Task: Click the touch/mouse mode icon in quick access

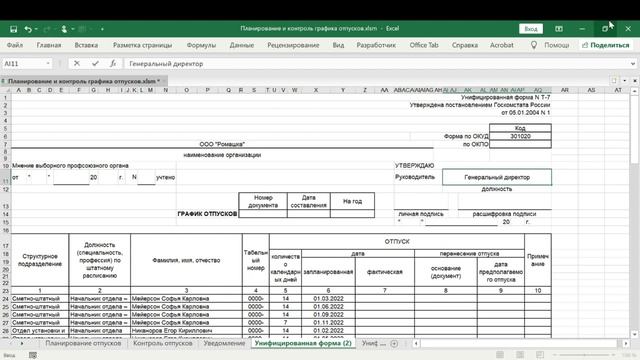Action: (64, 29)
